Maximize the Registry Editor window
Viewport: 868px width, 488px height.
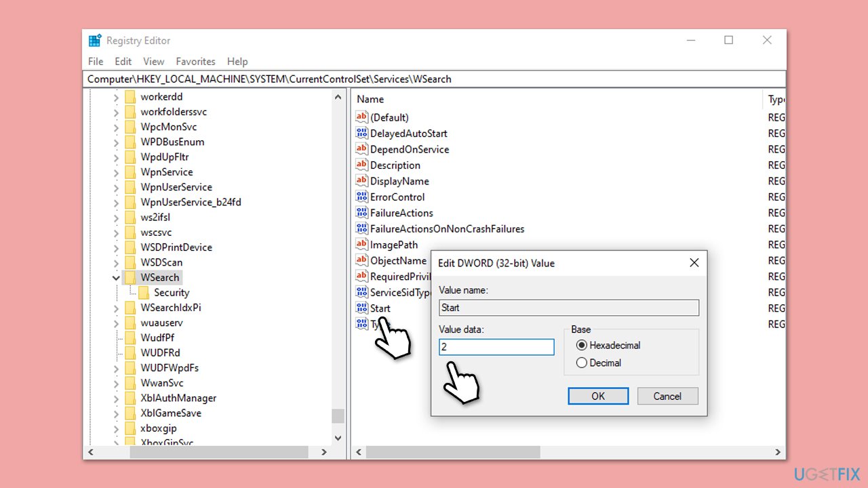pyautogui.click(x=728, y=41)
